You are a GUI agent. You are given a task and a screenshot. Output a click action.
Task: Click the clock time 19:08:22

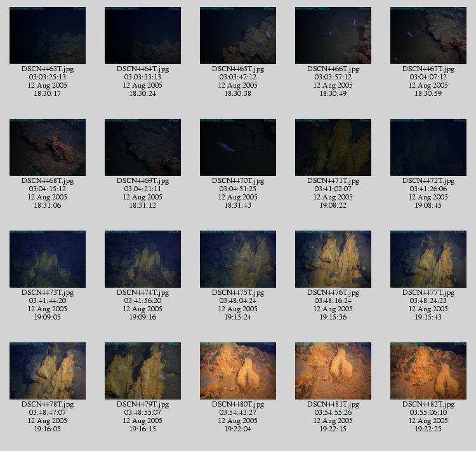333,205
